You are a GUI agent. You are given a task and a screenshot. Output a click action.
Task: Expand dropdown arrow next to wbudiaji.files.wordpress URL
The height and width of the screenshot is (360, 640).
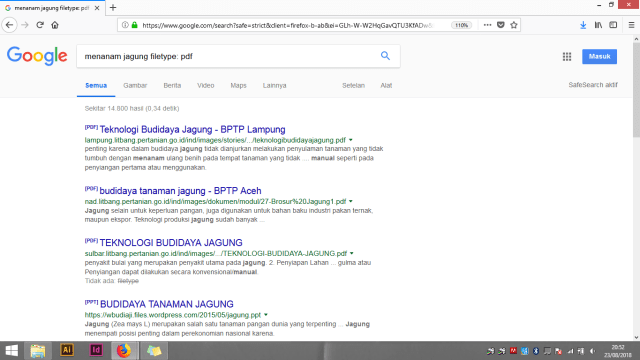(266, 315)
